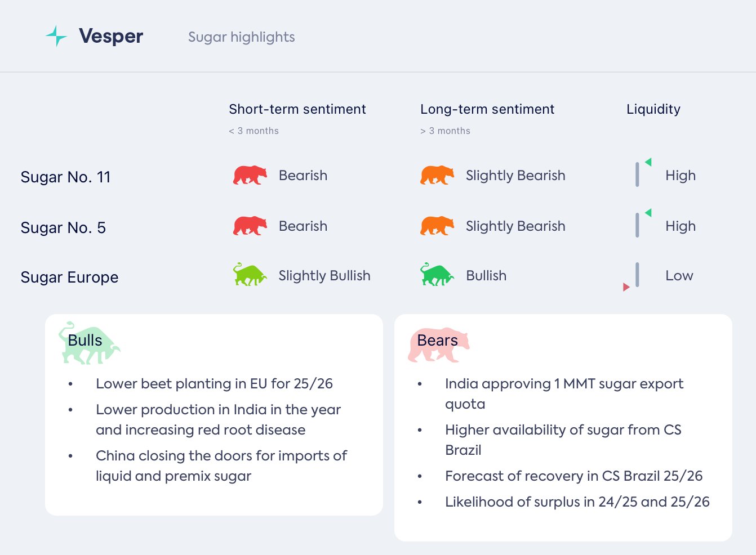Image resolution: width=756 pixels, height=555 pixels.
Task: Select the Sugar Europe row label
Action: [69, 277]
